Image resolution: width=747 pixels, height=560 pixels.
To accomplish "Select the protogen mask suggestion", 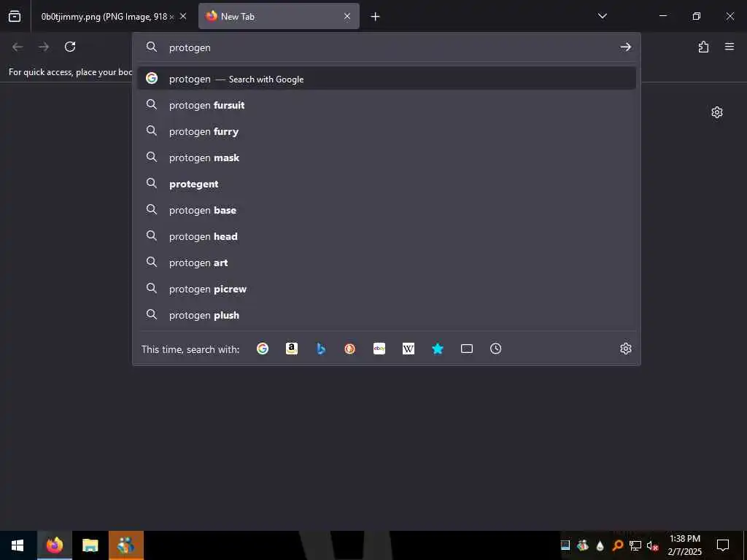I will click(387, 157).
